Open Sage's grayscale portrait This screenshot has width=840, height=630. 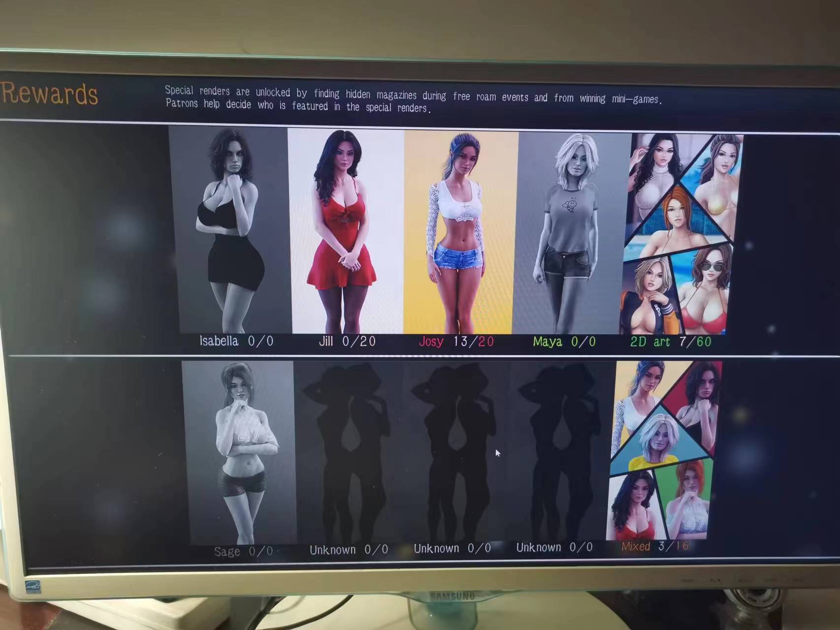[239, 452]
